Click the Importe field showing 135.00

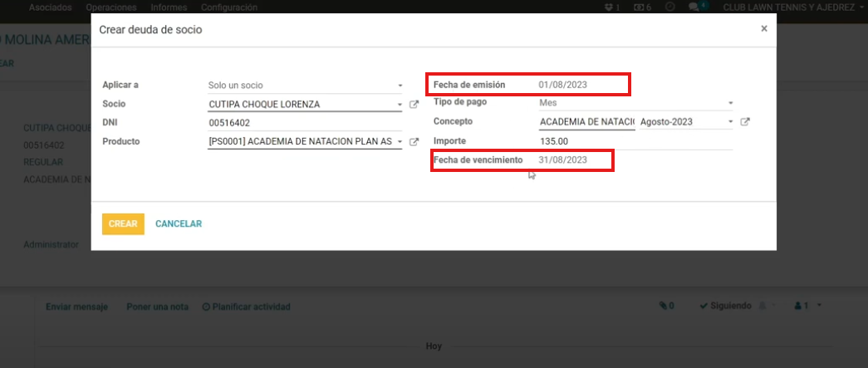(x=635, y=141)
